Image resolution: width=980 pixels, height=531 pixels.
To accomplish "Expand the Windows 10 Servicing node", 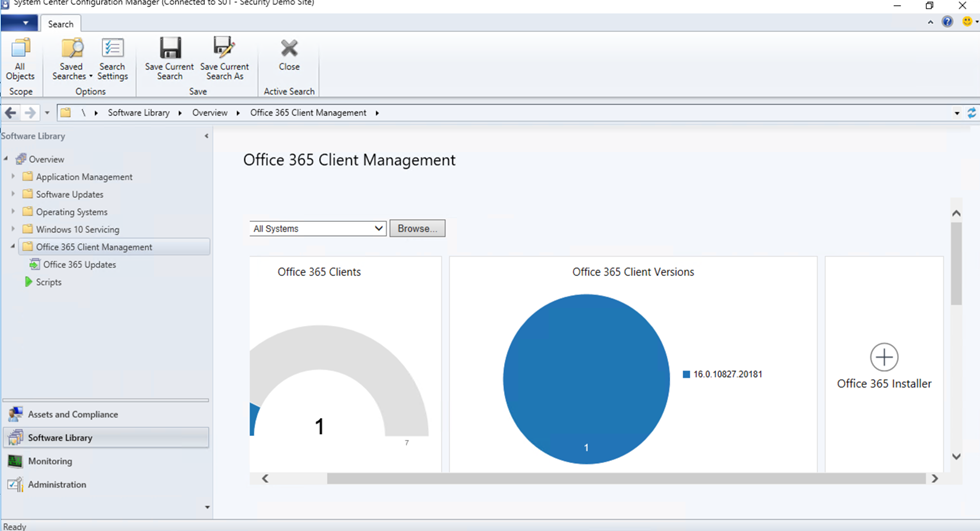I will click(12, 229).
